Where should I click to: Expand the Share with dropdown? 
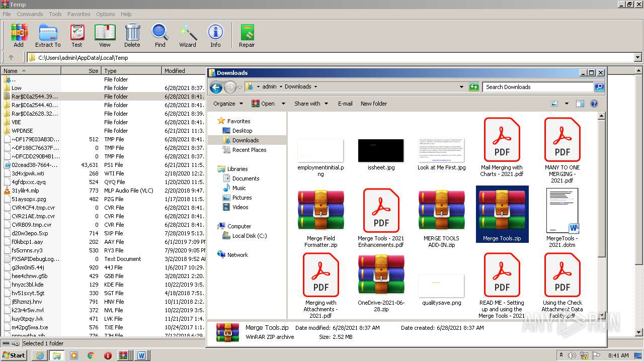click(x=311, y=104)
